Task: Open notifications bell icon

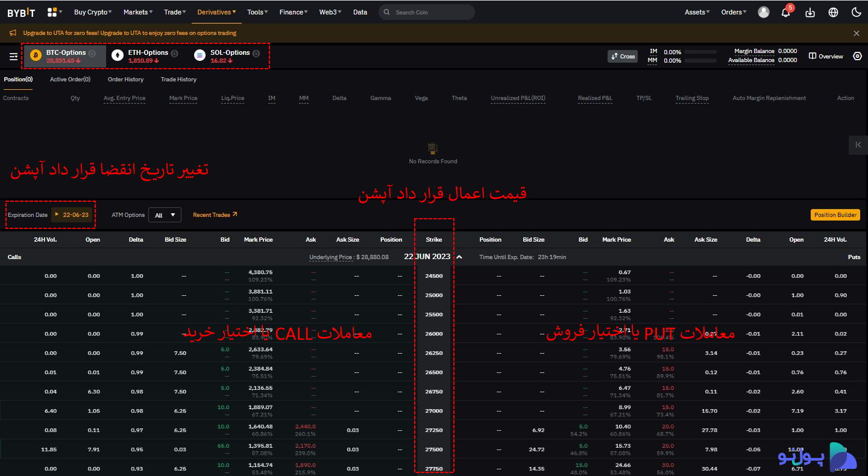Action: 785,12
